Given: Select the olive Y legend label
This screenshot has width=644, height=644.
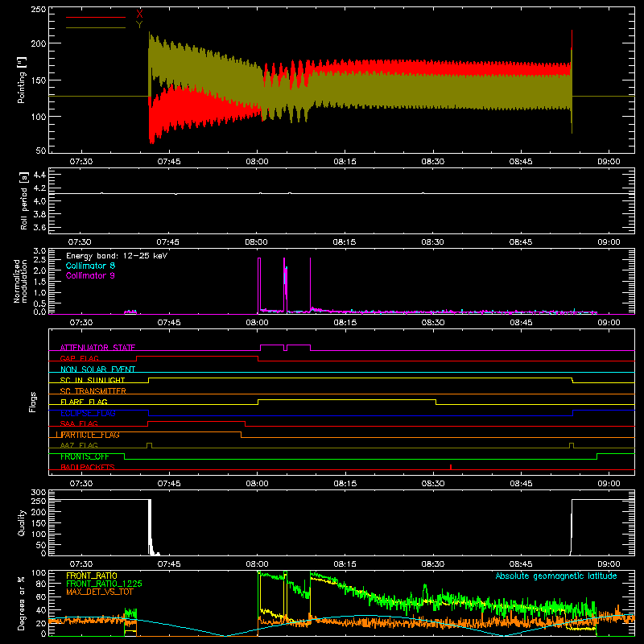Looking at the screenshot, I should tap(139, 25).
